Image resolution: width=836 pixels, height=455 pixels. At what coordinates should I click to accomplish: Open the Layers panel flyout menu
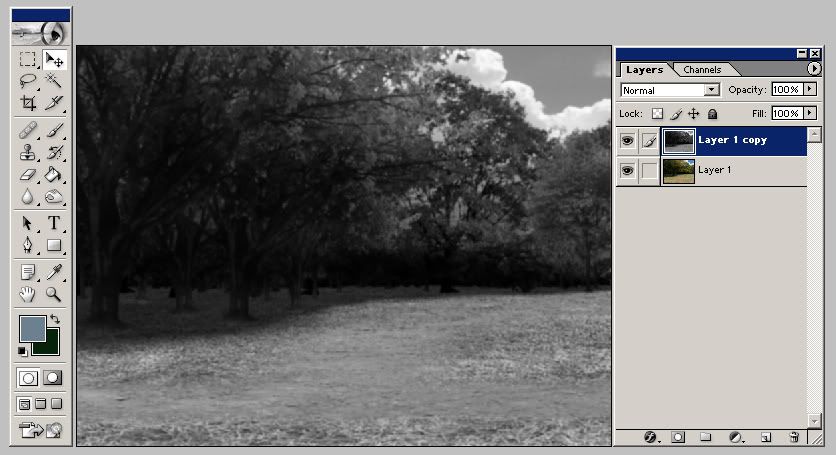pos(813,69)
